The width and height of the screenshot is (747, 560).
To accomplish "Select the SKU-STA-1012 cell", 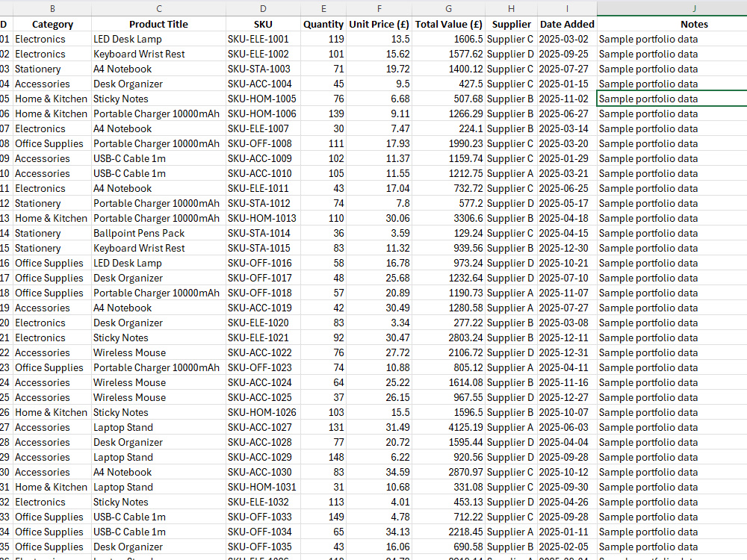I will pyautogui.click(x=263, y=203).
